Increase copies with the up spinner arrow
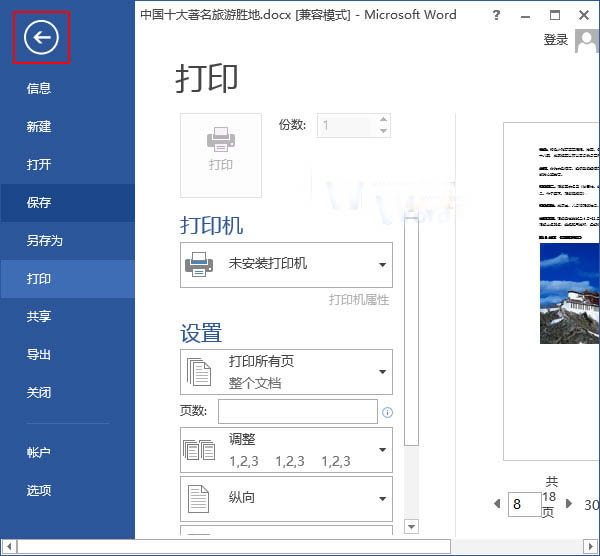600x556 pixels. pos(383,119)
